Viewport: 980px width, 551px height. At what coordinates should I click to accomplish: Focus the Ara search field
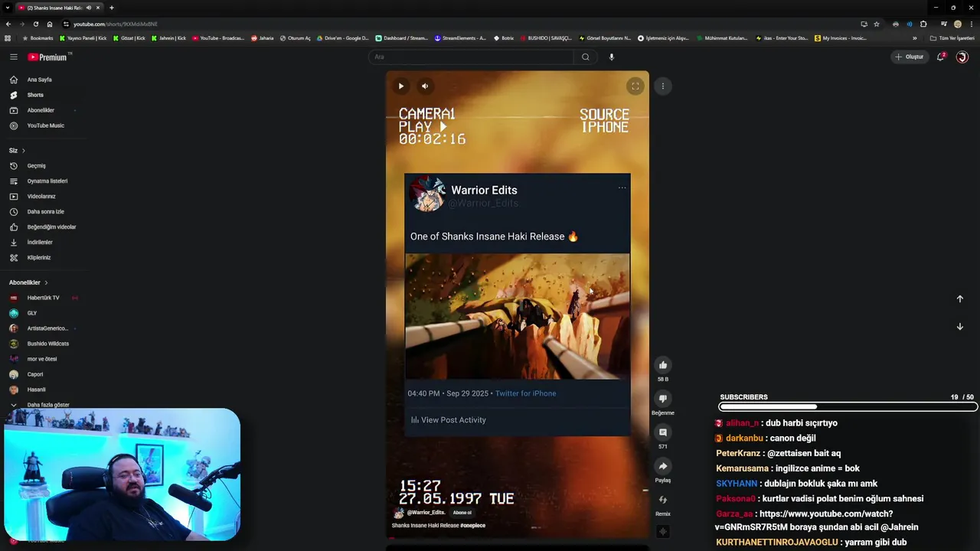471,57
